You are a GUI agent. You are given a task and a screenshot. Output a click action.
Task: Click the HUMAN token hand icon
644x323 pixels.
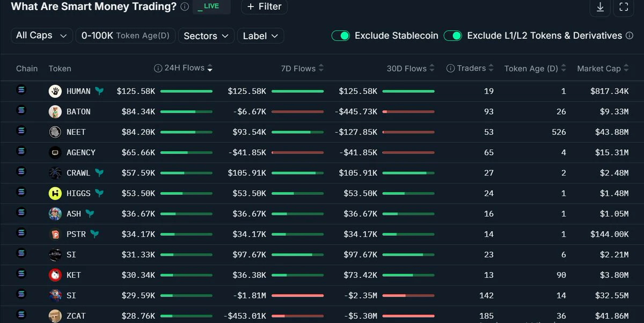[55, 91]
